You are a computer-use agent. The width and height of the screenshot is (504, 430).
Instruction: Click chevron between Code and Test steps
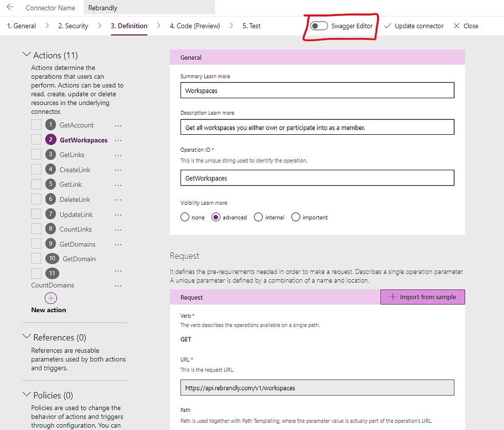[231, 26]
